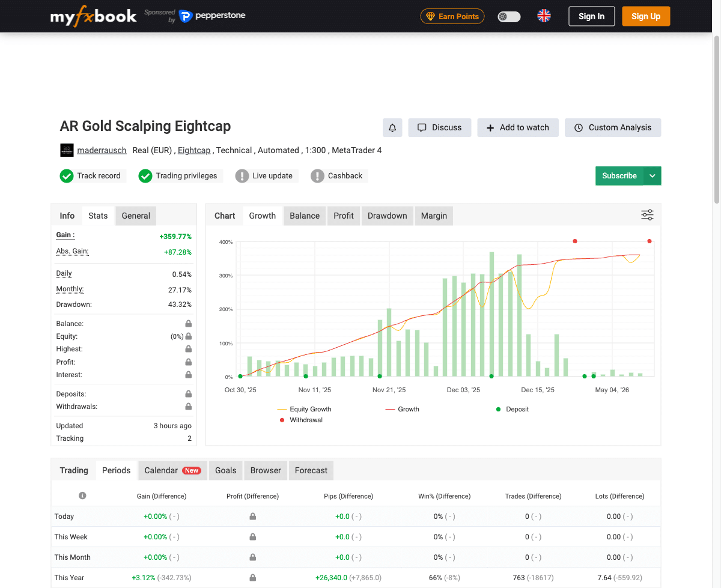This screenshot has width=721, height=588.
Task: Select the Profit chart tab
Action: coord(344,216)
